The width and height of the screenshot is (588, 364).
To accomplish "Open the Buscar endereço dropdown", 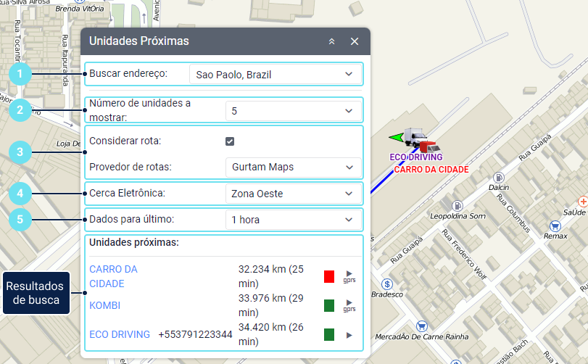I will coord(276,74).
